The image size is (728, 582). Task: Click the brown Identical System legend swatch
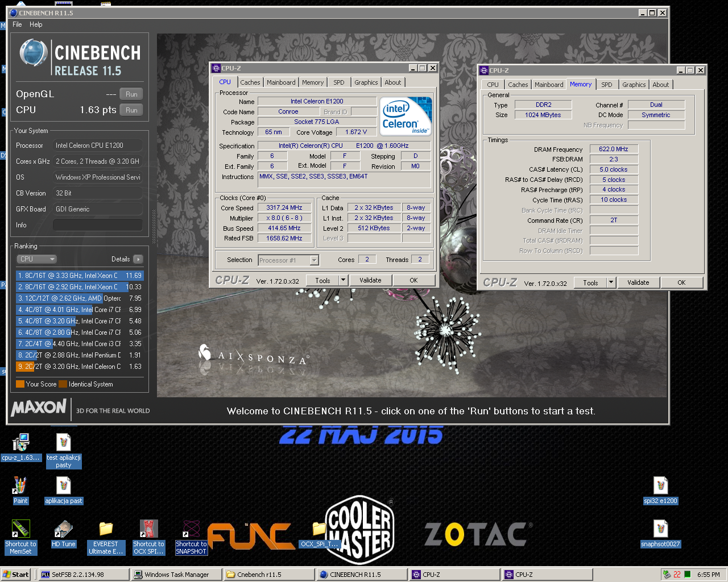tap(63, 384)
